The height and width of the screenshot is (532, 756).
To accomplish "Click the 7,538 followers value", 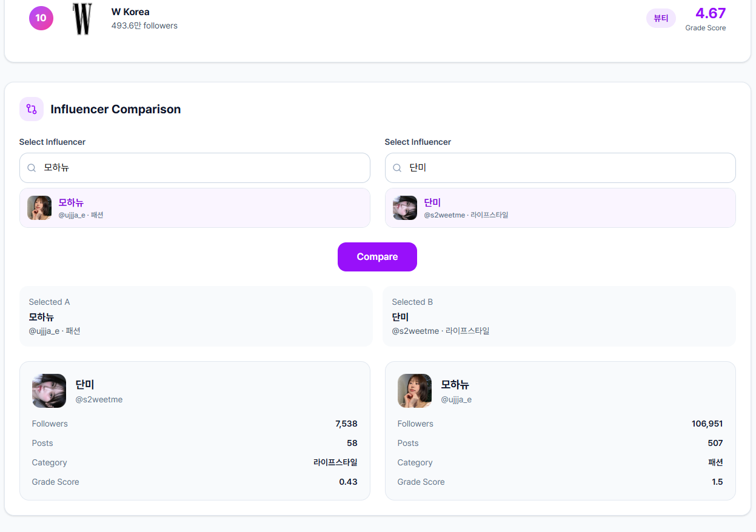I will (346, 424).
